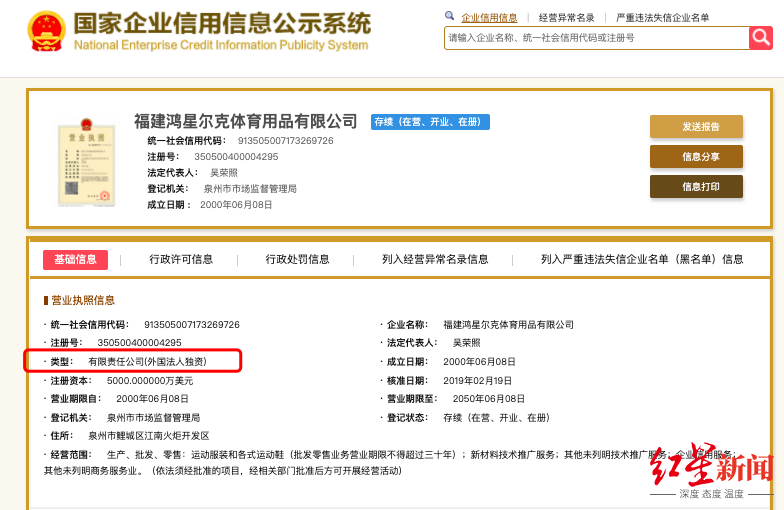Screen dimensions: 784x510
Task: Click header establishment date 2000年06月08日
Action: click(x=236, y=205)
